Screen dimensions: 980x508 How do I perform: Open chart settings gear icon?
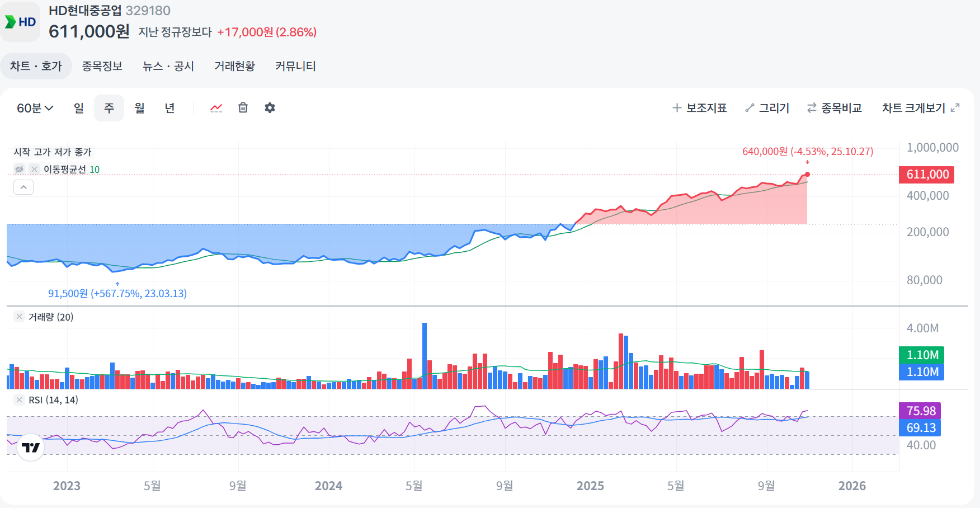point(270,107)
